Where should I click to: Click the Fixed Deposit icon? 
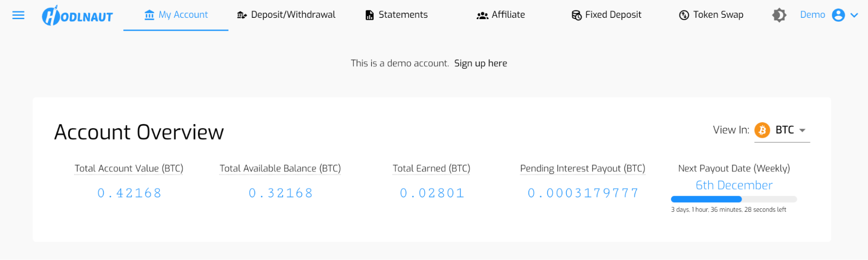pos(577,16)
